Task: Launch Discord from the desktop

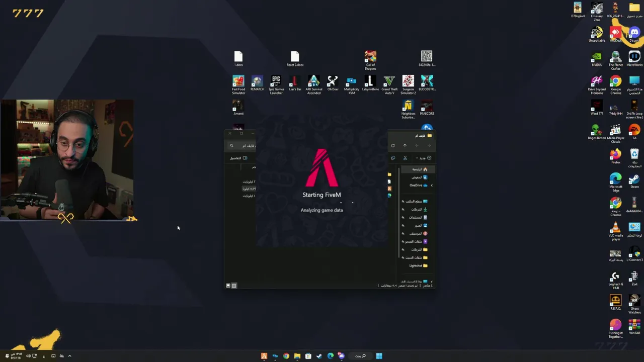Action: (634, 35)
